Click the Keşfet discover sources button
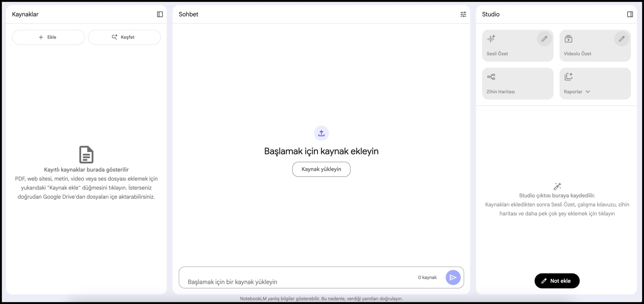 coord(124,37)
